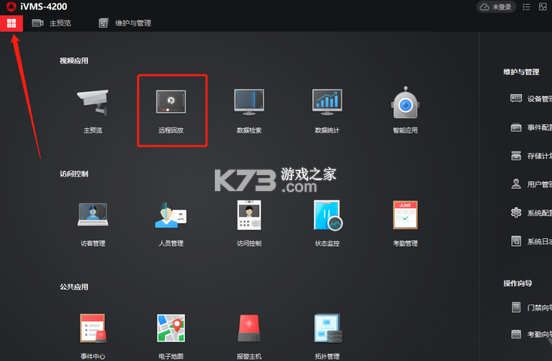Launch 门禁向导 access control wizard
Screen dimensions: 552x361
click(x=531, y=307)
